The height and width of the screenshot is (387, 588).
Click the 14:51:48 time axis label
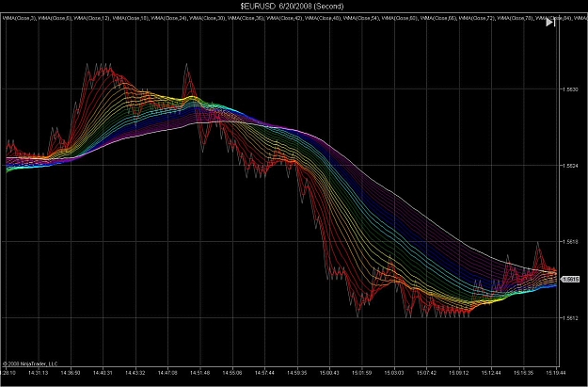pos(199,373)
